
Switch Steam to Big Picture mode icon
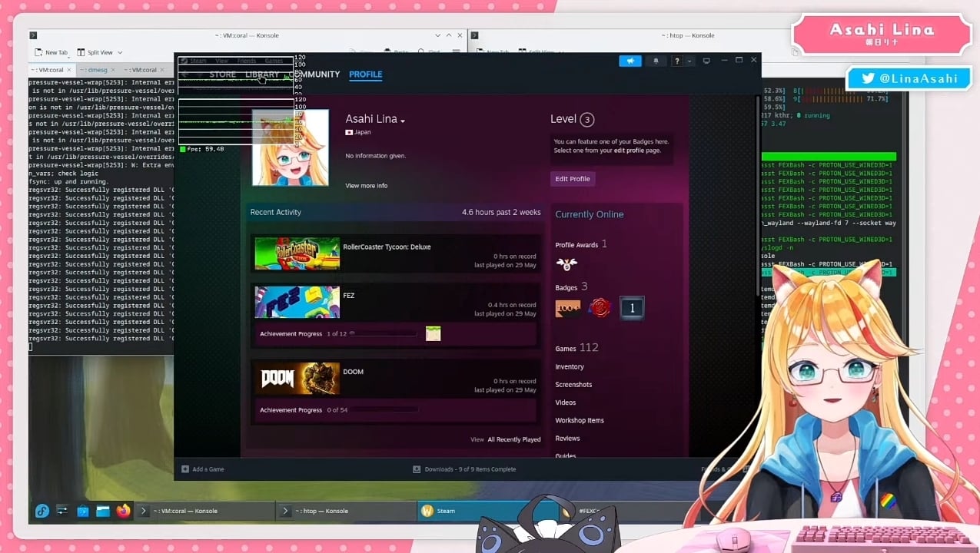(706, 61)
